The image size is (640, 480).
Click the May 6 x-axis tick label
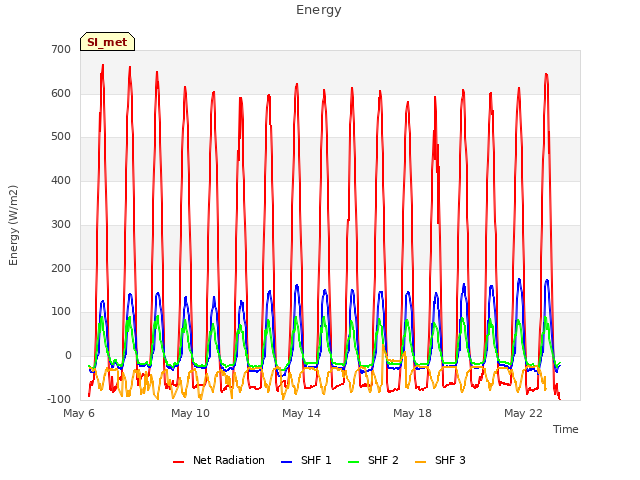tap(79, 413)
